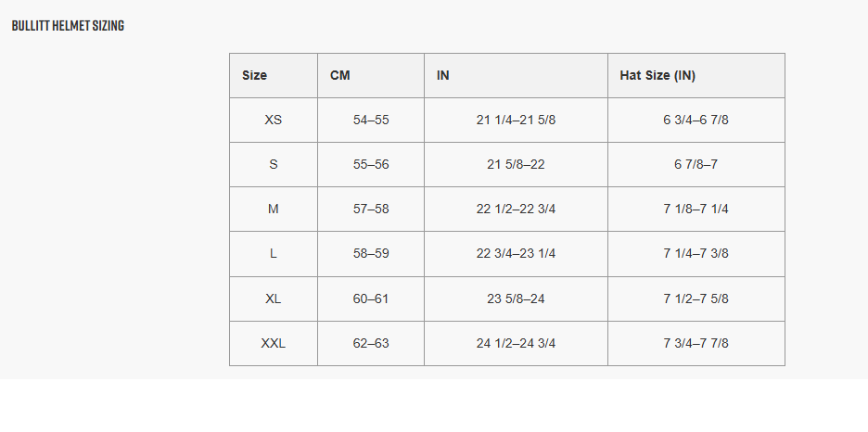
Task: Select the 57–58 CM value
Action: pos(371,209)
